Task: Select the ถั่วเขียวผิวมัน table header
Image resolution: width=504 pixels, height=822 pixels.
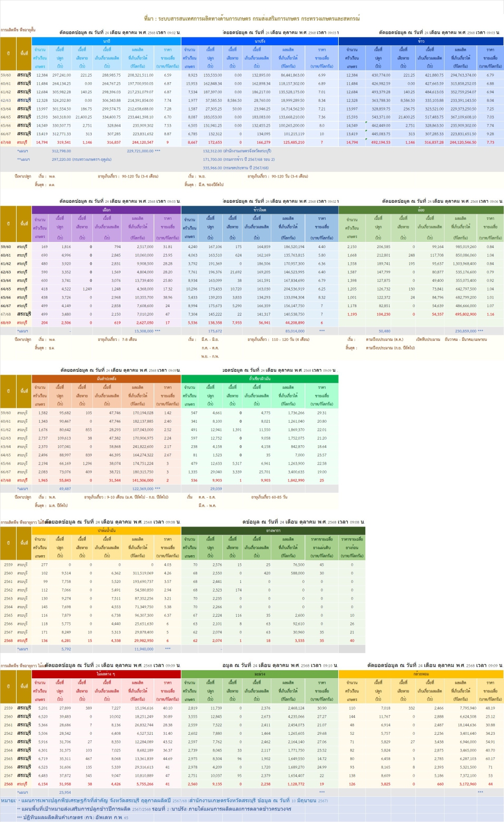Action: point(260,378)
